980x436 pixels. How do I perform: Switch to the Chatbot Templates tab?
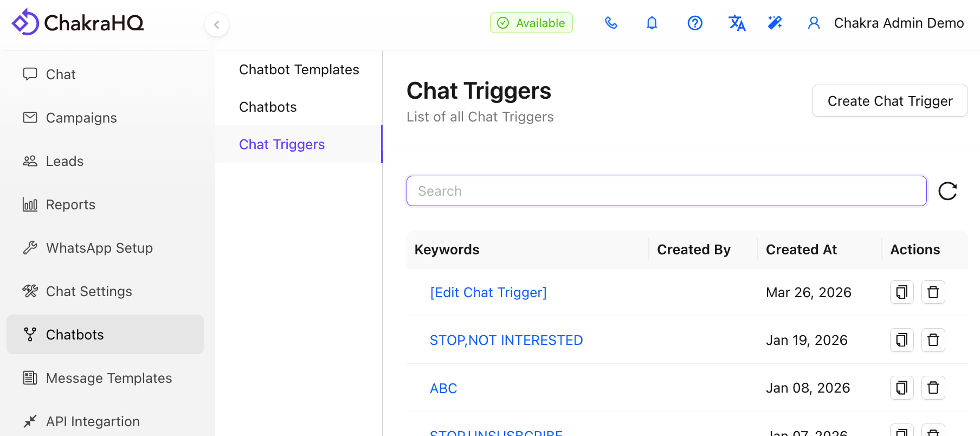(x=299, y=69)
